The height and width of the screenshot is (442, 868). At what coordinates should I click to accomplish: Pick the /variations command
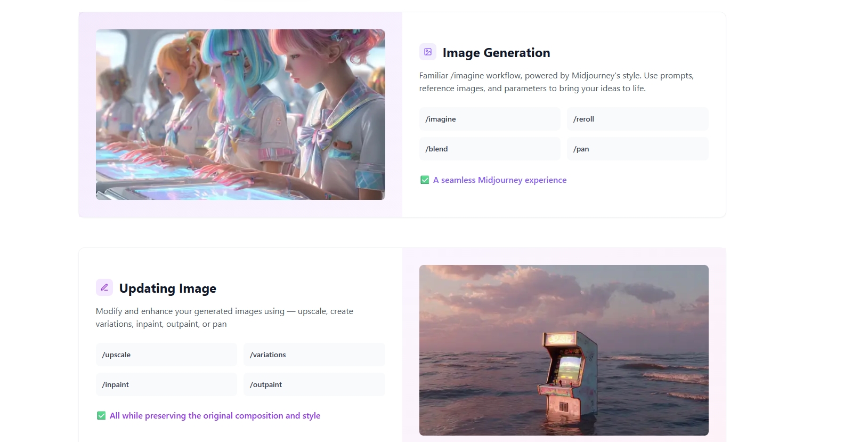[314, 355]
